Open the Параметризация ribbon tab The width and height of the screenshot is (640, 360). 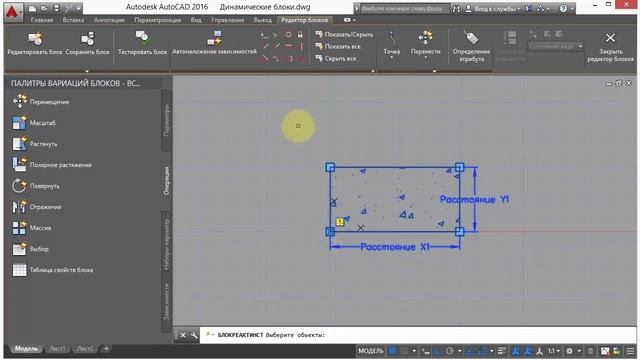158,20
